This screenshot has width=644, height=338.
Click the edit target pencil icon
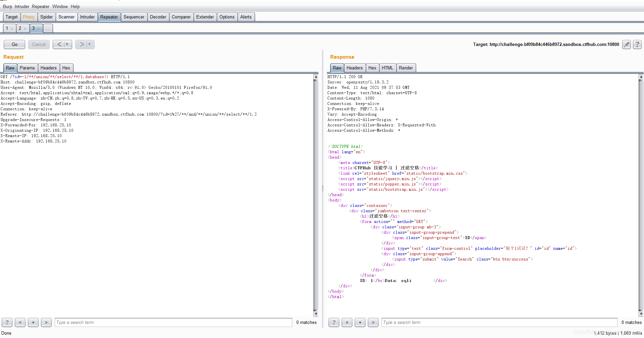click(626, 44)
